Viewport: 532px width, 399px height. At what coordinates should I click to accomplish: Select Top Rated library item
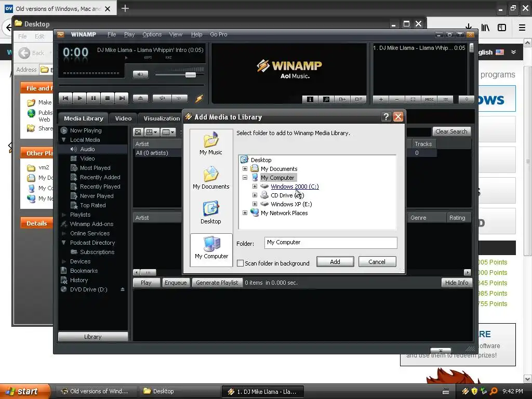[92, 205]
